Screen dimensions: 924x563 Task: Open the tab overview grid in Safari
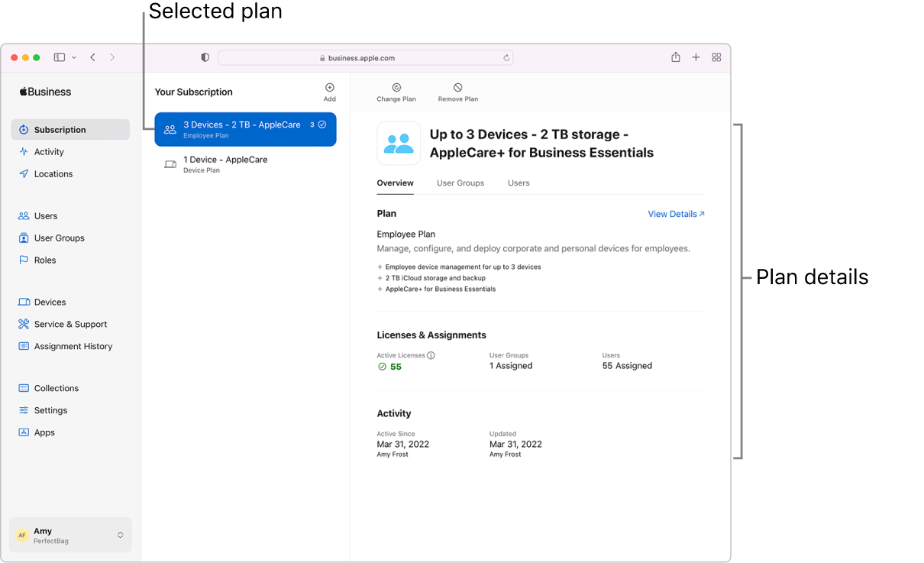click(x=716, y=57)
